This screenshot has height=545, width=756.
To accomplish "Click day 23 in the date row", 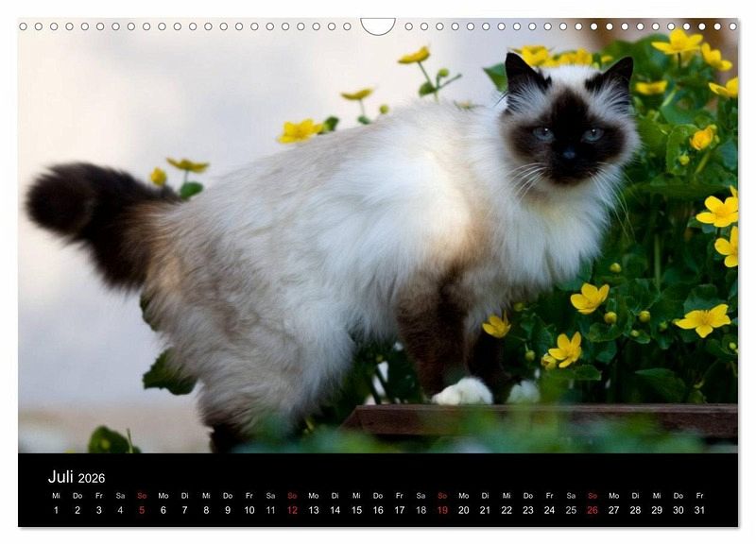I will pyautogui.click(x=528, y=510).
